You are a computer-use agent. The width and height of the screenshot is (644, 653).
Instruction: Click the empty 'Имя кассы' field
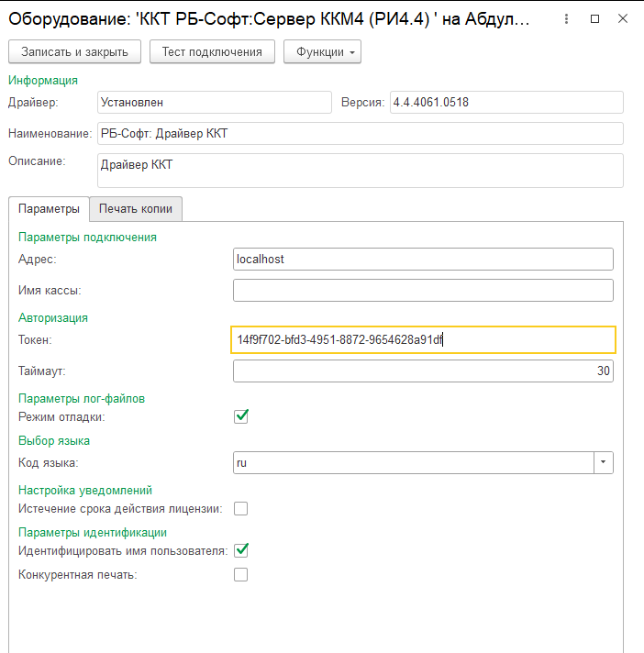(x=423, y=290)
